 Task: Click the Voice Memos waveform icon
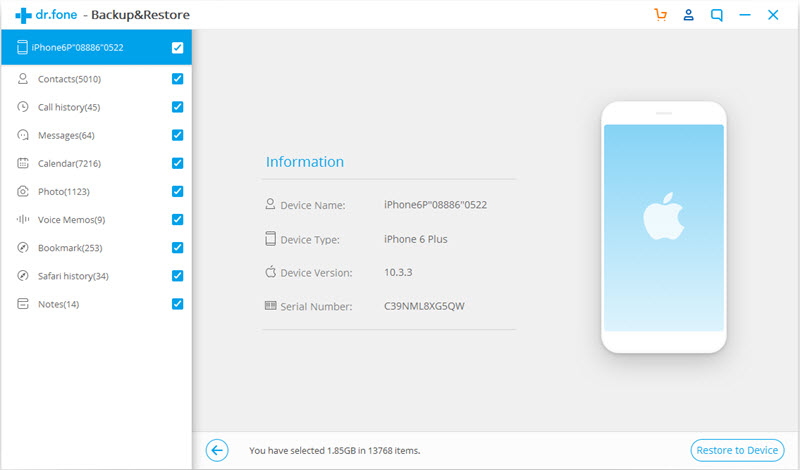[x=22, y=219]
